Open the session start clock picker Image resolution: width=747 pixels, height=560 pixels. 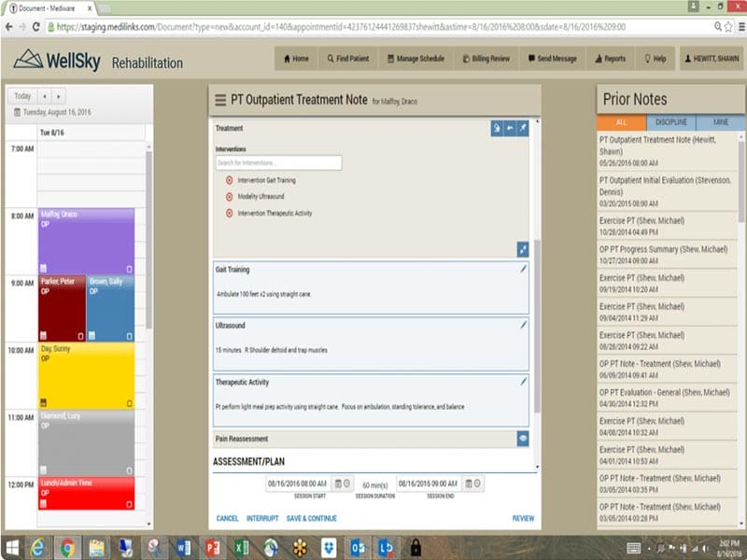[x=346, y=483]
